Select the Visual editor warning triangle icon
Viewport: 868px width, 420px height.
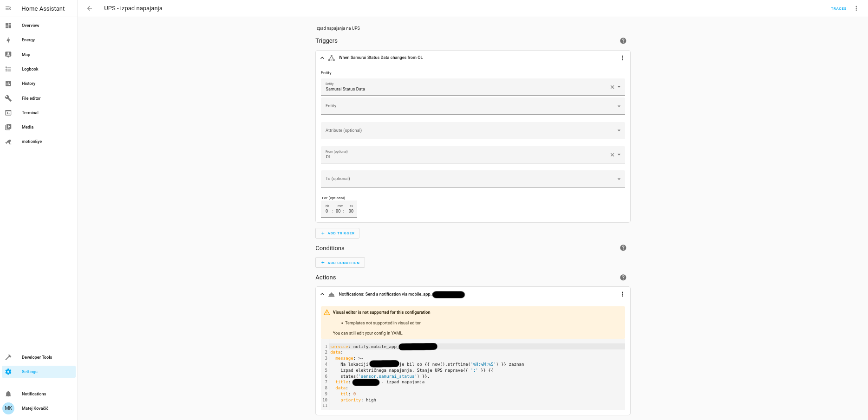327,312
